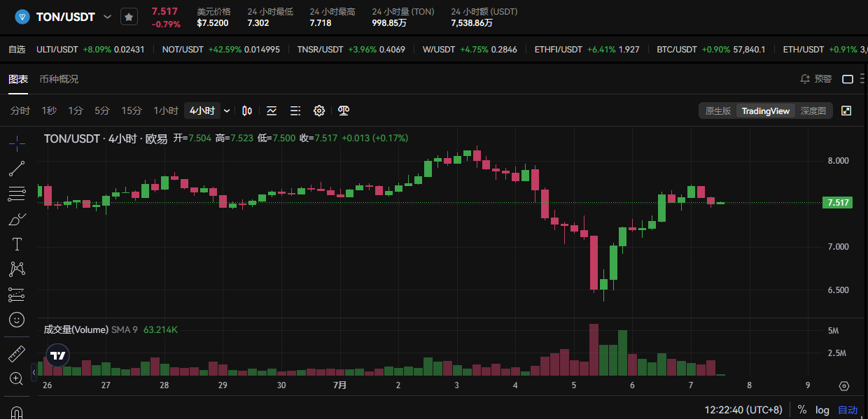Activate the zoom in tool
The image size is (868, 419).
tap(17, 378)
